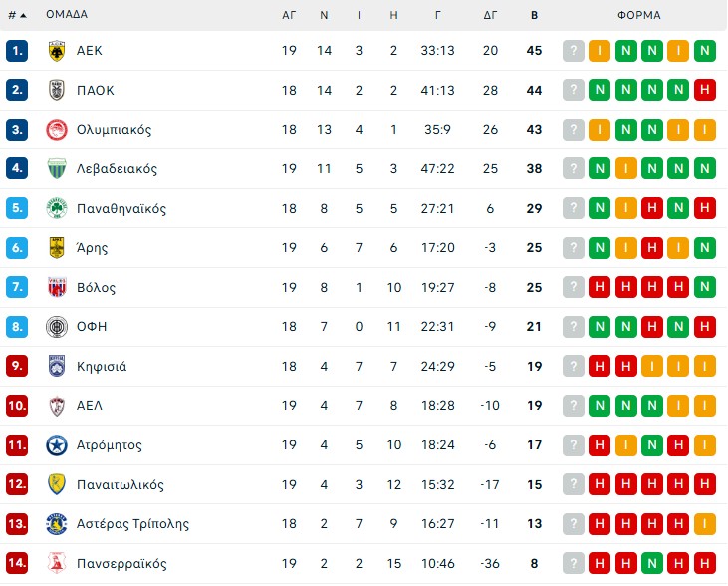Viewport: 728px width, 586px height.
Task: Click the position 14 red rank badge
Action: click(x=17, y=564)
